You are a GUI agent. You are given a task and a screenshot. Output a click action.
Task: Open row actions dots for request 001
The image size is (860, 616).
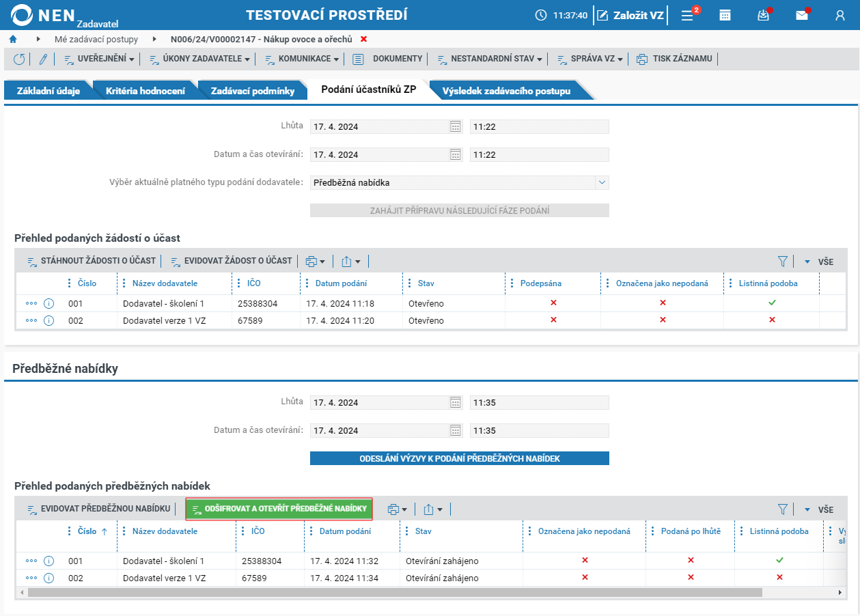pos(31,303)
